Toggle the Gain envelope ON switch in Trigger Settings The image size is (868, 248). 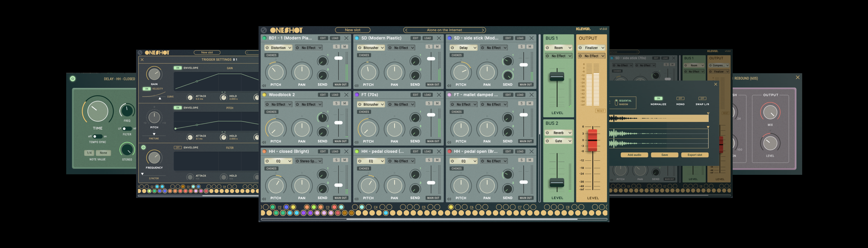coord(177,68)
